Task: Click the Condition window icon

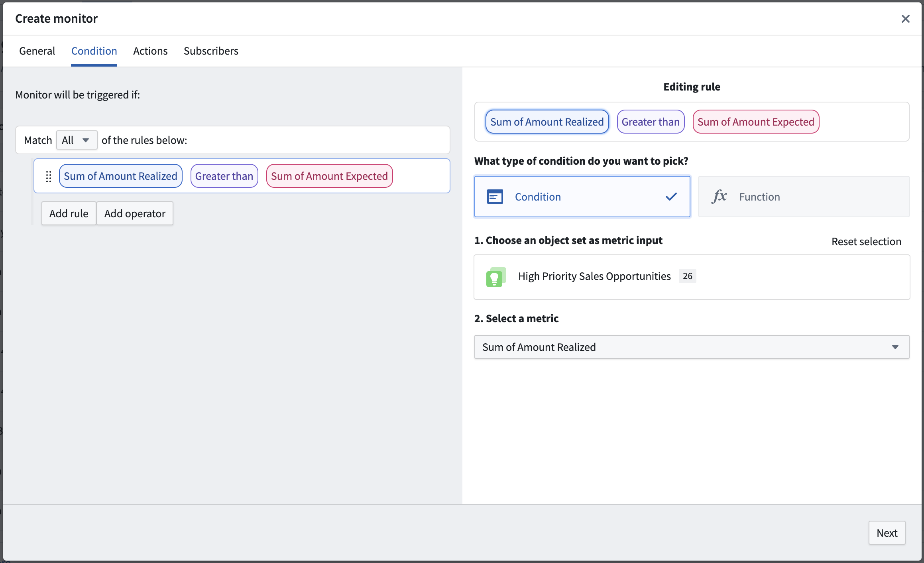Action: (x=495, y=197)
